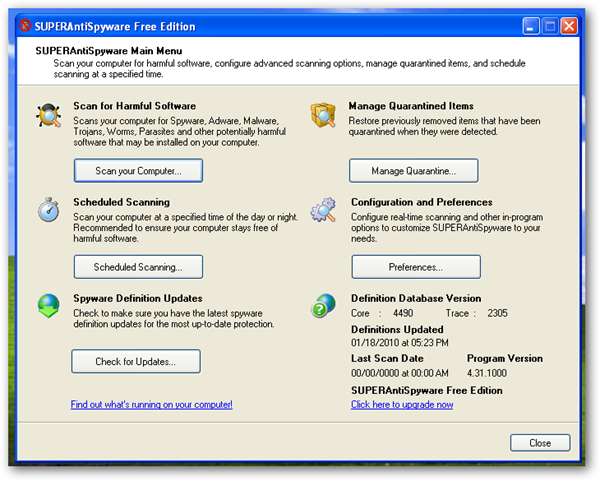
Task: Select 'Spyware Definition Updates' heading
Action: coord(138,298)
